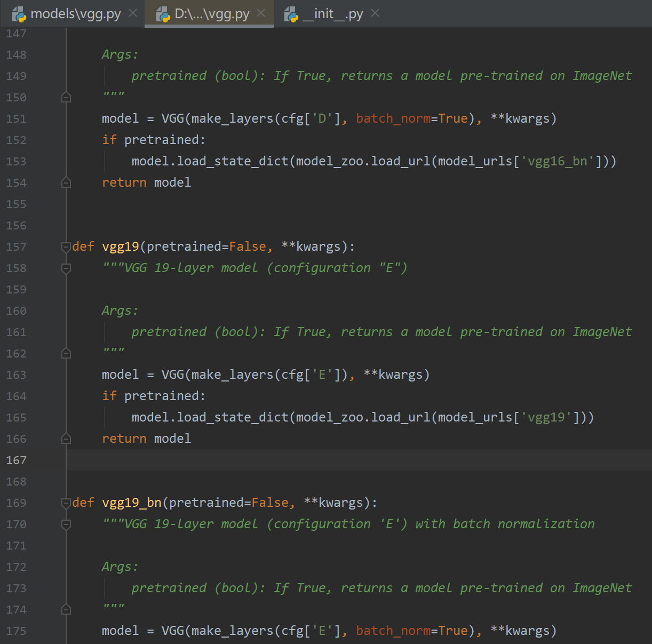Image resolution: width=652 pixels, height=644 pixels.
Task: Click the fold marker beside line 174
Action: (x=66, y=609)
